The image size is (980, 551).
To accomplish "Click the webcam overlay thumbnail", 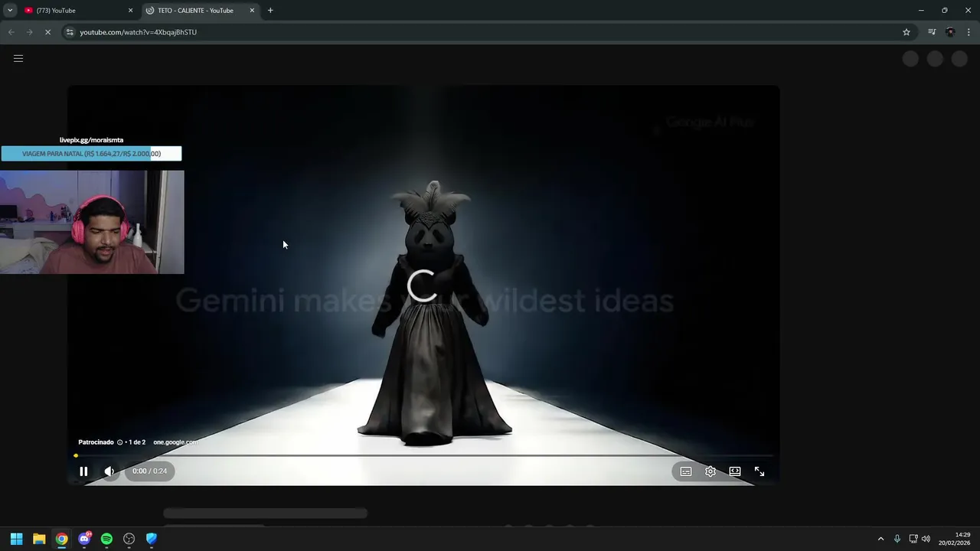I will pyautogui.click(x=92, y=222).
